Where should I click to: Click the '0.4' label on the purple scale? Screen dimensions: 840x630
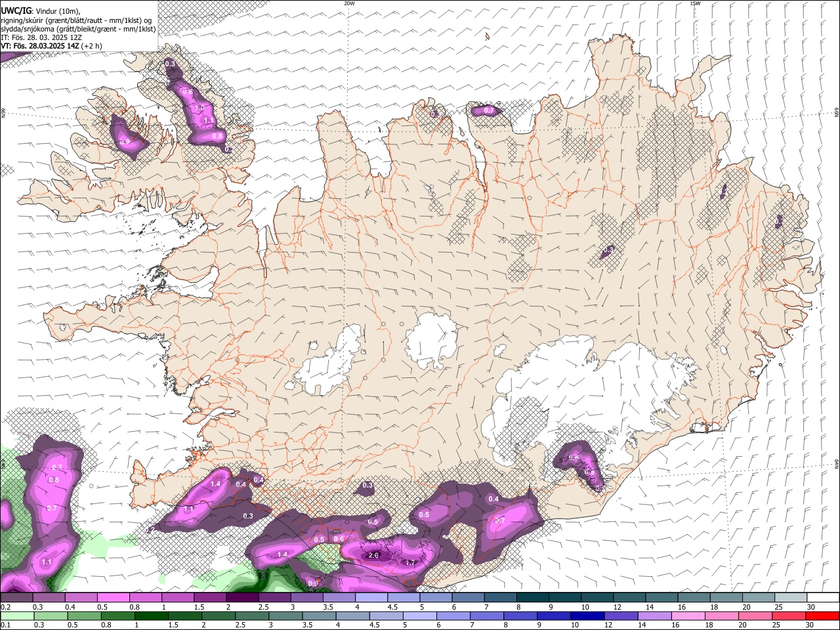70,607
